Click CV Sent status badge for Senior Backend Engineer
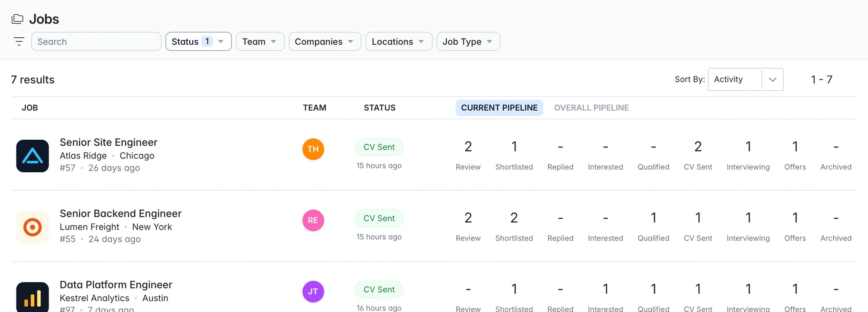868x312 pixels. [379, 218]
